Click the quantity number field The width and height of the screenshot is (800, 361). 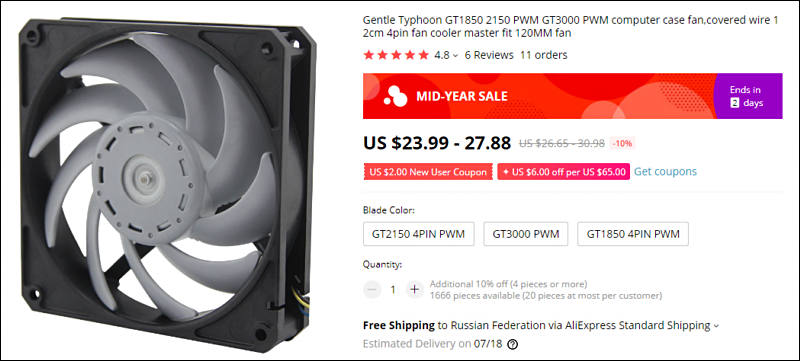click(x=393, y=290)
